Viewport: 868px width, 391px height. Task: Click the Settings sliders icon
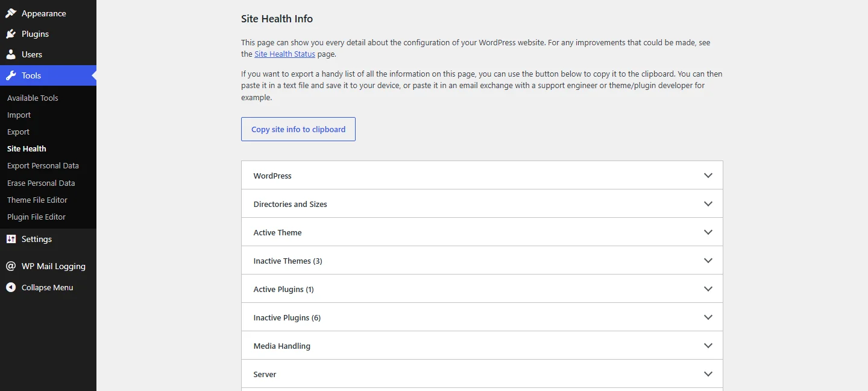[11, 239]
